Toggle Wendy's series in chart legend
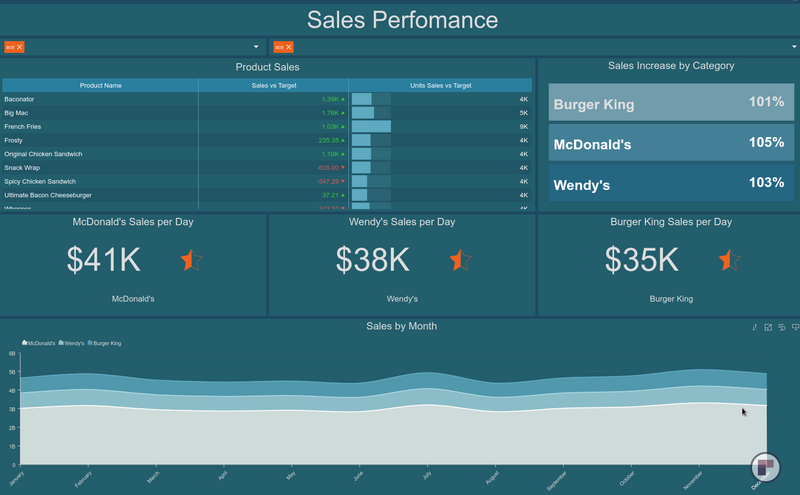Image resolution: width=800 pixels, height=495 pixels. (x=73, y=343)
